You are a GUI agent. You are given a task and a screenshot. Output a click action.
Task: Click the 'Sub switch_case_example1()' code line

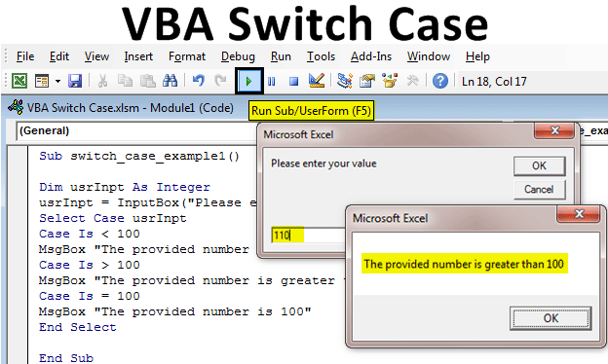click(x=139, y=156)
